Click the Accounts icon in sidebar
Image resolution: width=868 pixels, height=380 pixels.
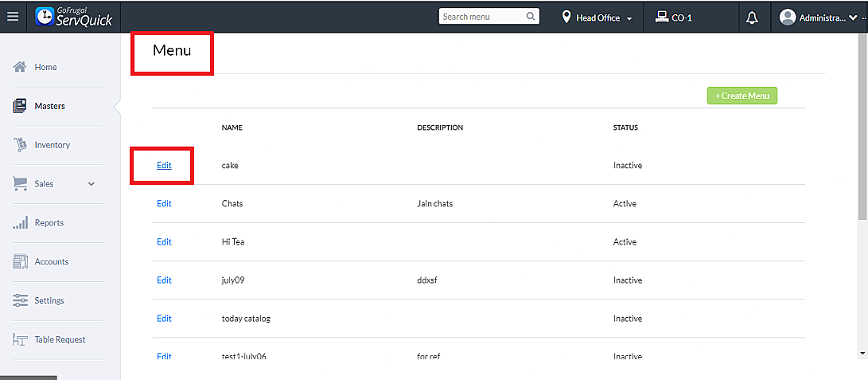pos(21,261)
